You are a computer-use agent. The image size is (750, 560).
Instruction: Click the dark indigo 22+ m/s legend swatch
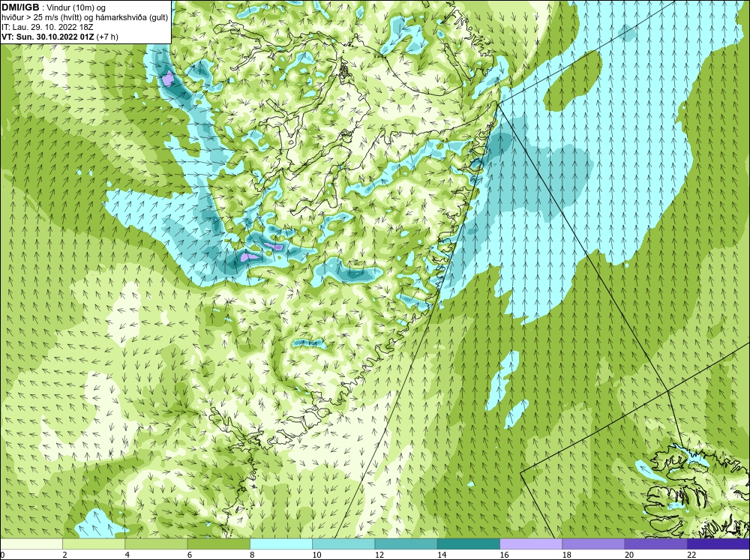[x=718, y=544]
